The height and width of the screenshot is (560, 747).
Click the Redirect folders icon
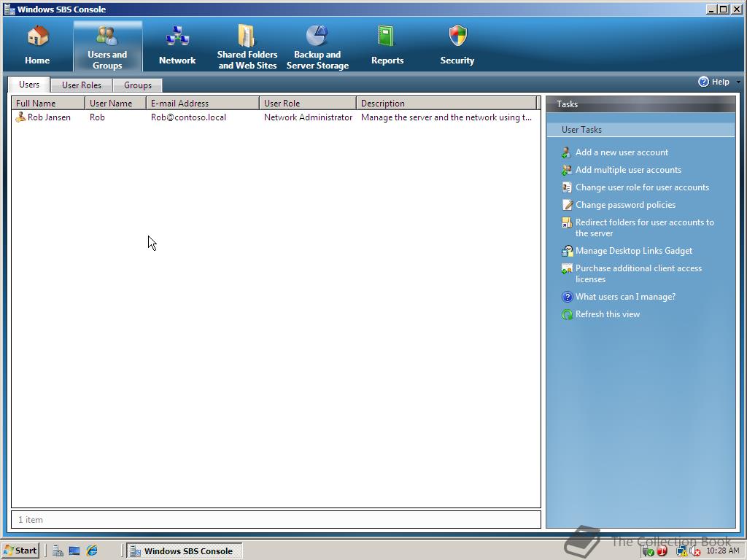(566, 222)
